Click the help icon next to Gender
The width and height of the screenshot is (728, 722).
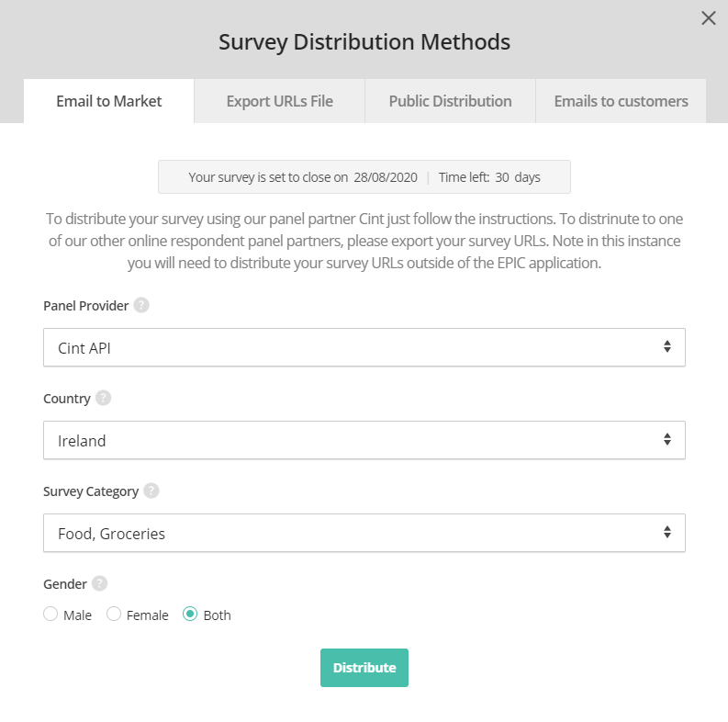(x=100, y=583)
